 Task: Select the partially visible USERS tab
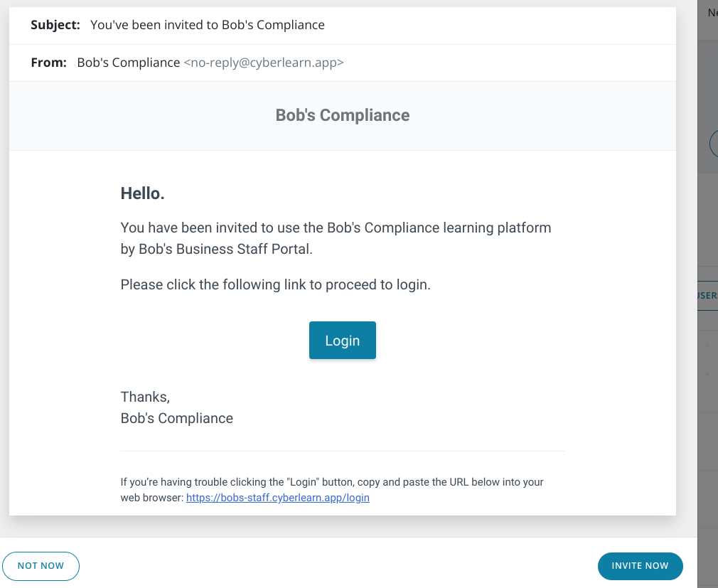(x=707, y=295)
